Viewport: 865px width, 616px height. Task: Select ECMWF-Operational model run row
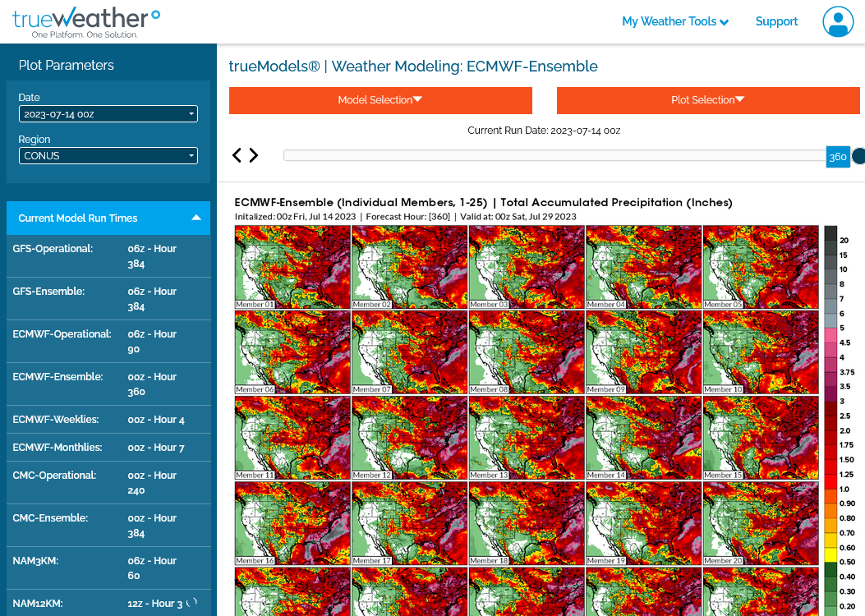108,342
